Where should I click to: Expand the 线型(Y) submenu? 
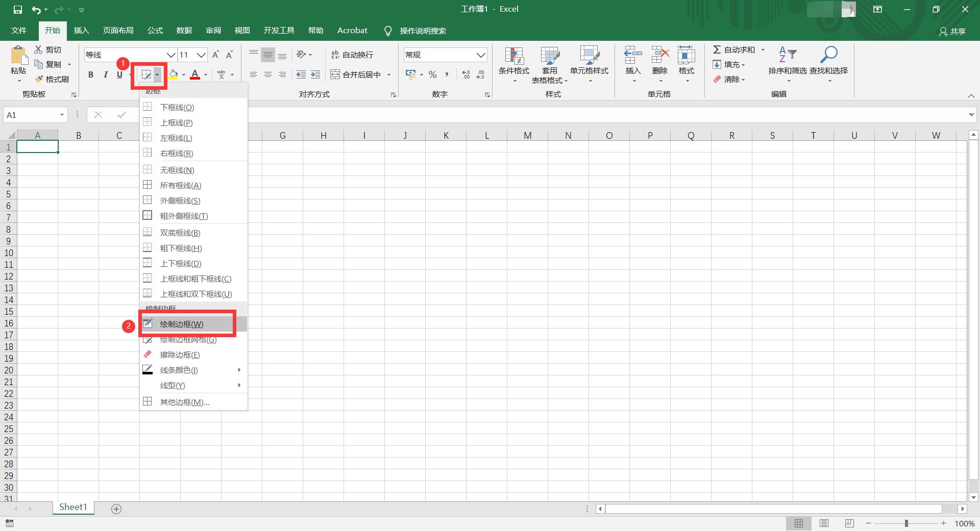[193, 385]
